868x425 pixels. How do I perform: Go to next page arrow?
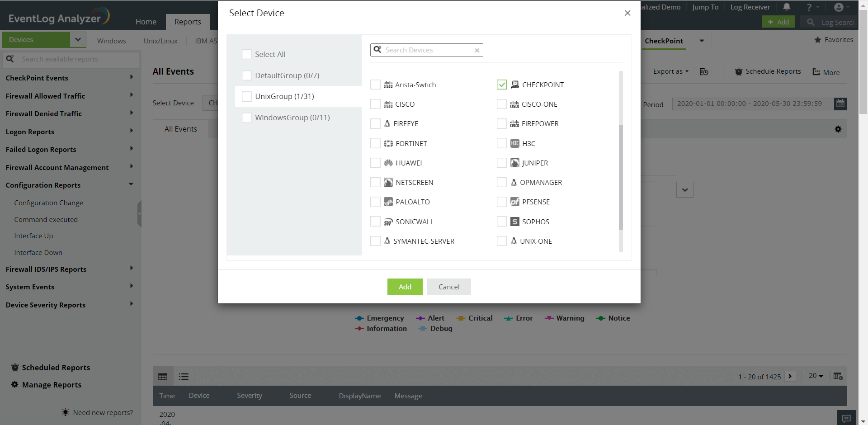[790, 376]
